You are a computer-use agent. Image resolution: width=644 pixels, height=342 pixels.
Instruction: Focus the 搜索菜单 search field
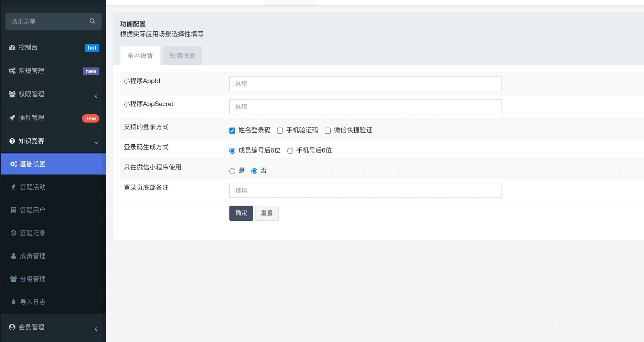point(53,21)
